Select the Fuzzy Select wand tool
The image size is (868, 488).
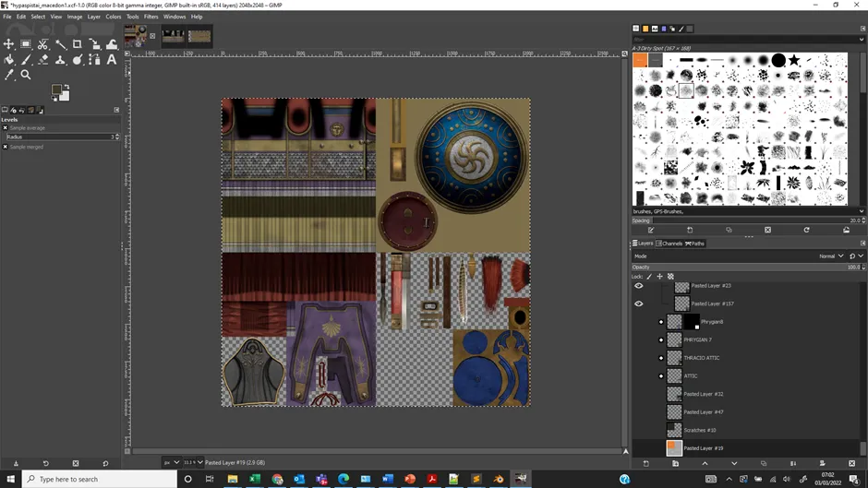[60, 43]
